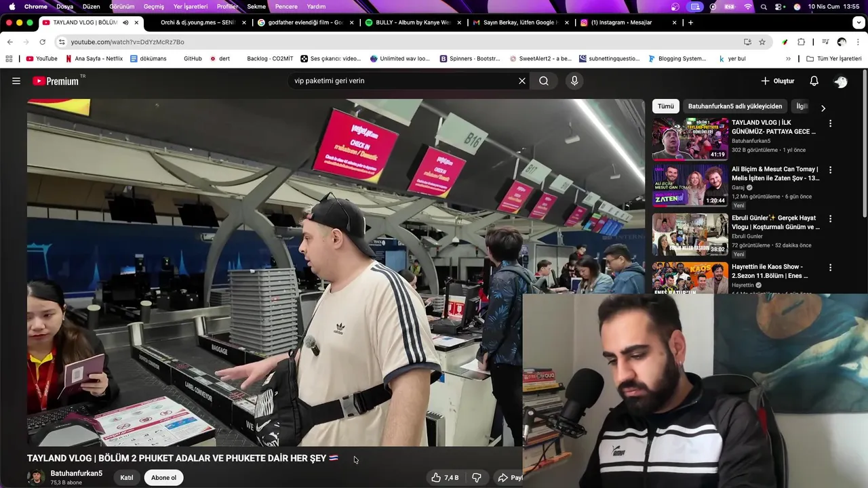Expand hidden bookmarks with the chevron
Screen dimensions: 868x488
pyautogui.click(x=788, y=59)
